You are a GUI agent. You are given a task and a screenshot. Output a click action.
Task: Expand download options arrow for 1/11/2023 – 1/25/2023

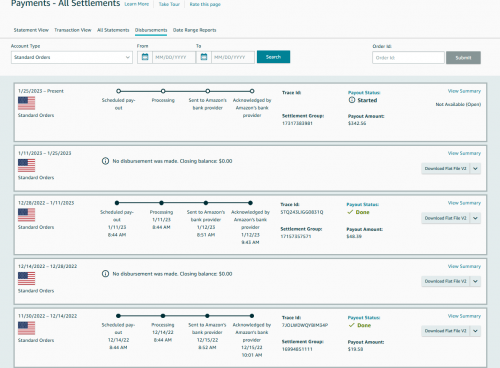(475, 169)
